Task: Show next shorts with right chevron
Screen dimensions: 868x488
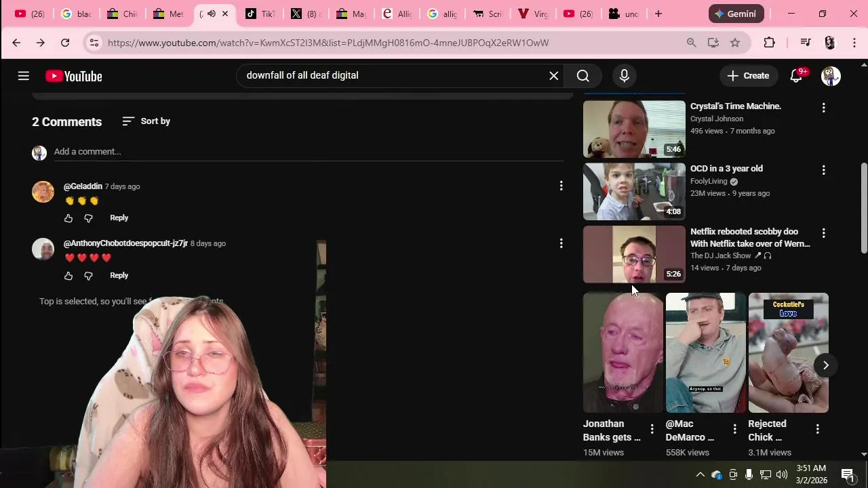Action: [825, 365]
